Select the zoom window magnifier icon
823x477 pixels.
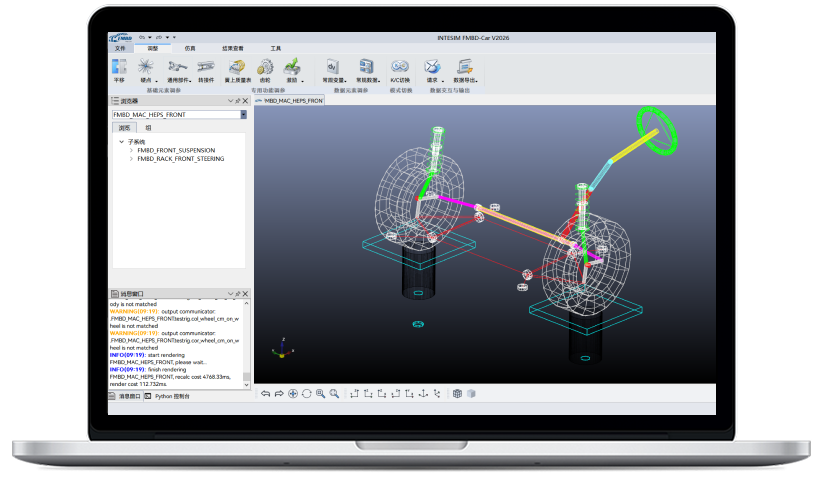coord(320,394)
